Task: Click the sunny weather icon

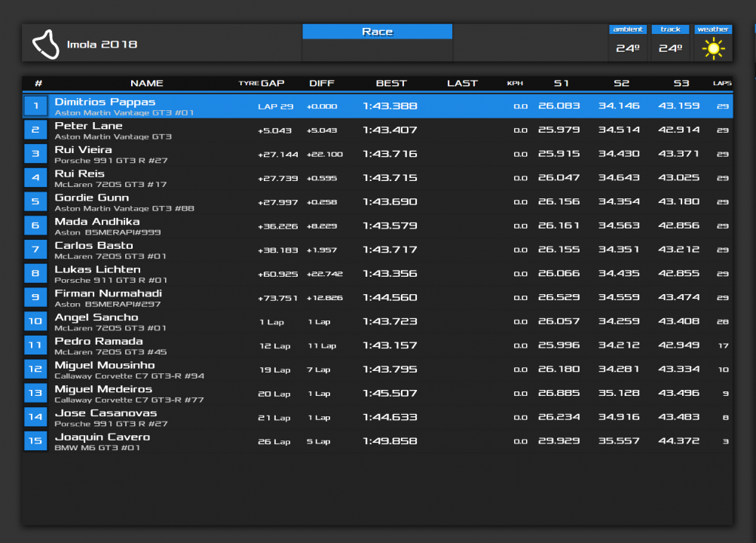Action: click(x=713, y=48)
